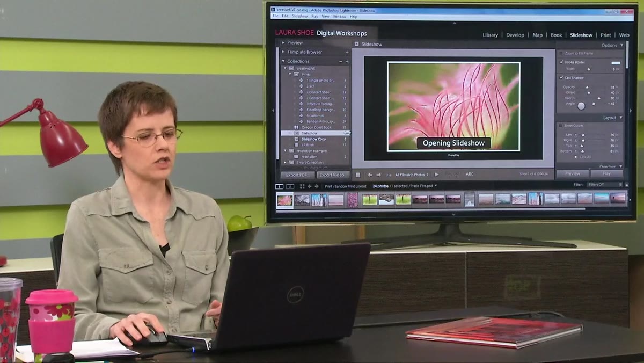The width and height of the screenshot is (644, 363).
Task: Show grid view icon in filmstrip bar
Action: tap(302, 186)
